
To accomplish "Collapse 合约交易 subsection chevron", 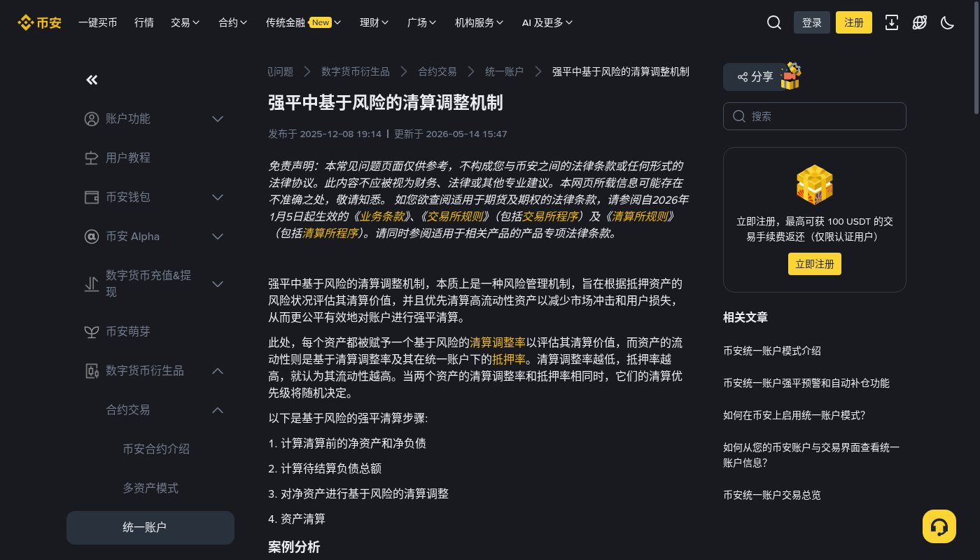I will (218, 410).
